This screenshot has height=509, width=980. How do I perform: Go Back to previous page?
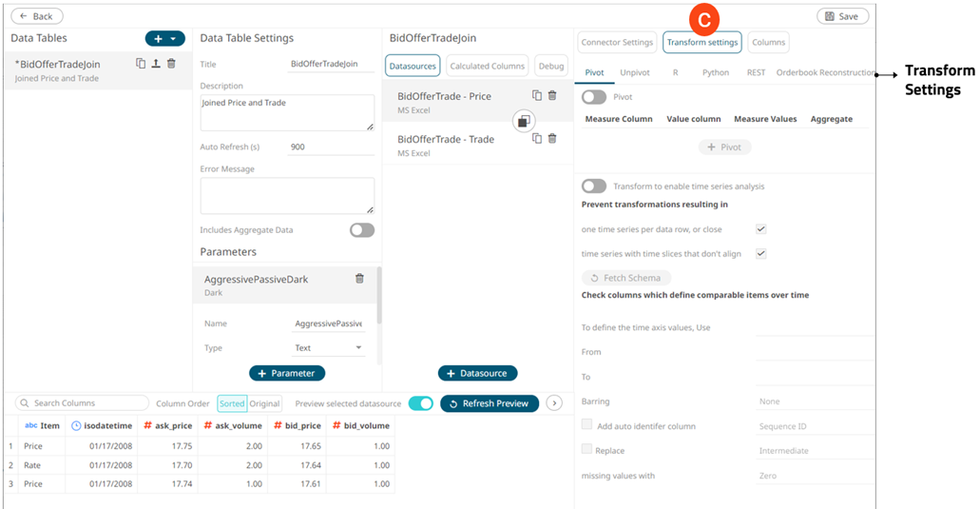pos(37,16)
